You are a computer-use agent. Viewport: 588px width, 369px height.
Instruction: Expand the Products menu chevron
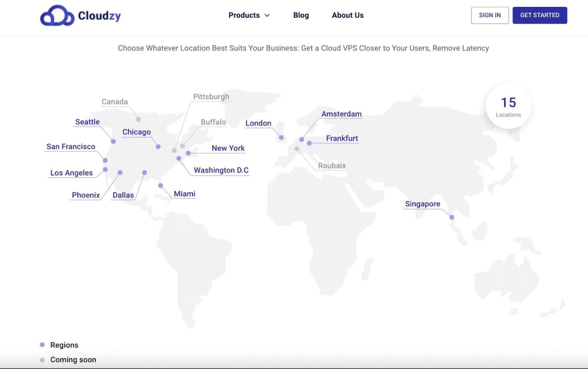point(267,16)
